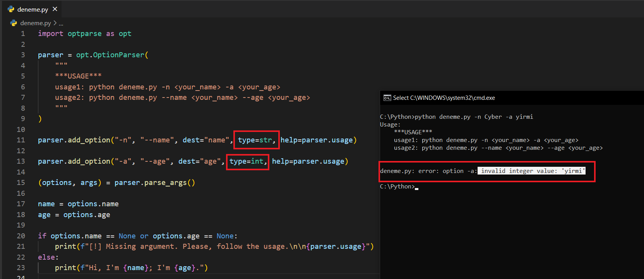Click the C:\Python> prompt cursor in terminal
This screenshot has width=644, height=279.
click(416, 187)
